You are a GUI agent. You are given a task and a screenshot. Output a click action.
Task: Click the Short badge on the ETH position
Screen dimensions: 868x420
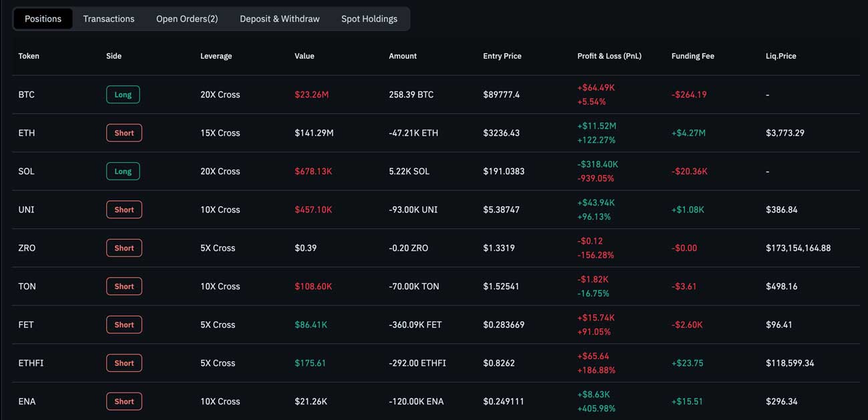coord(124,132)
